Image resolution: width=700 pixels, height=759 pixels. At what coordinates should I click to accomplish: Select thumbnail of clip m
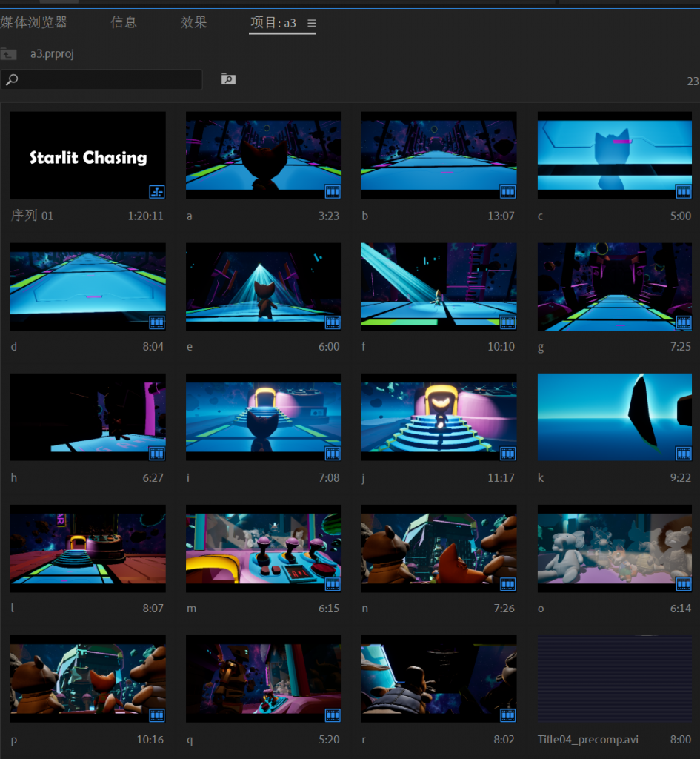pos(264,548)
